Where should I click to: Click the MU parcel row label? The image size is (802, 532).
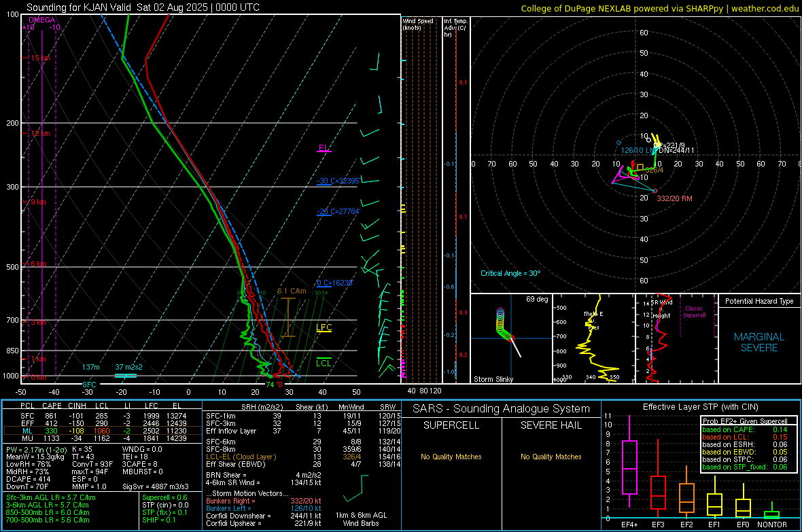[x=27, y=438]
